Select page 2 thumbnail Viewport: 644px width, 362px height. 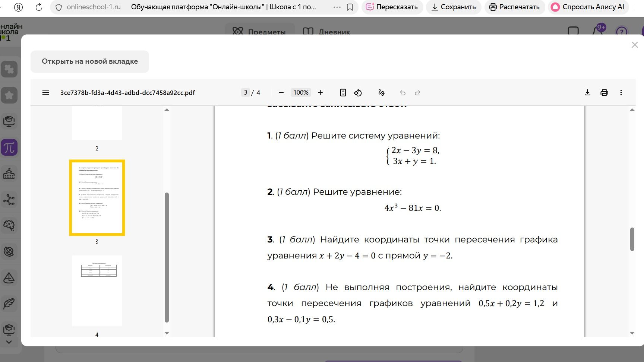coord(97,123)
